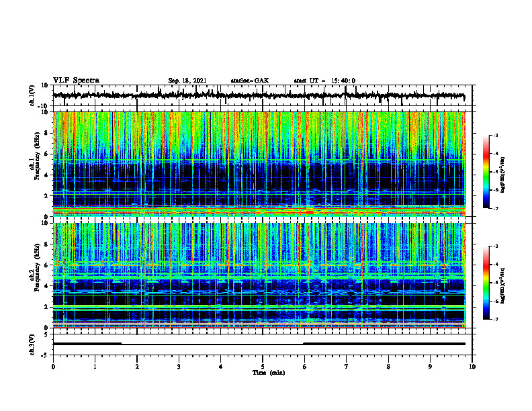Click time axis tick label "5"
This screenshot has width=532, height=411.
[263, 367]
